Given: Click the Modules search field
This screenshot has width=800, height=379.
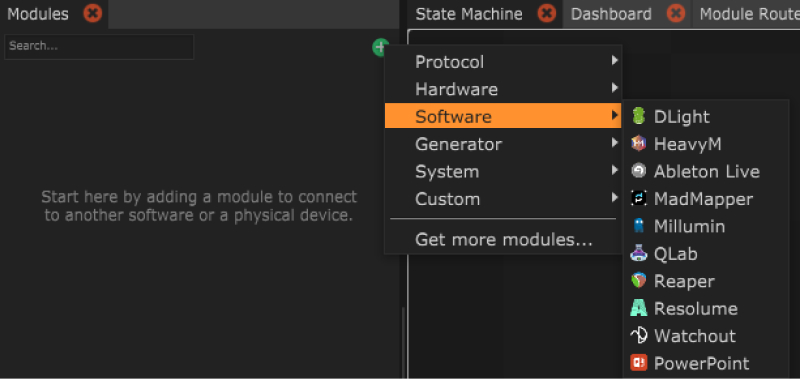Looking at the screenshot, I should point(99,46).
